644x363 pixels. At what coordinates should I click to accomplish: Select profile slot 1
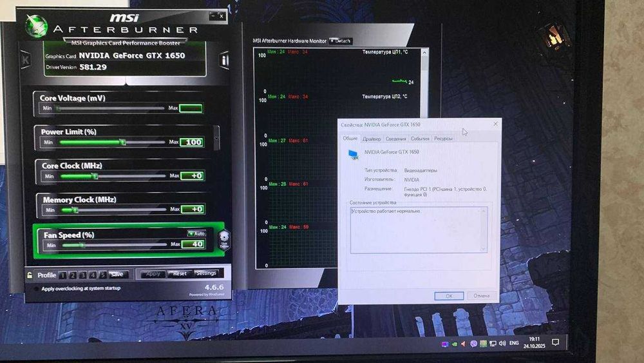tap(63, 275)
